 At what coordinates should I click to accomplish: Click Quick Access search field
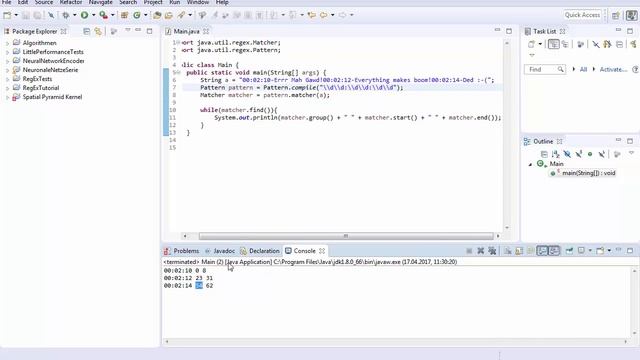[x=582, y=15]
